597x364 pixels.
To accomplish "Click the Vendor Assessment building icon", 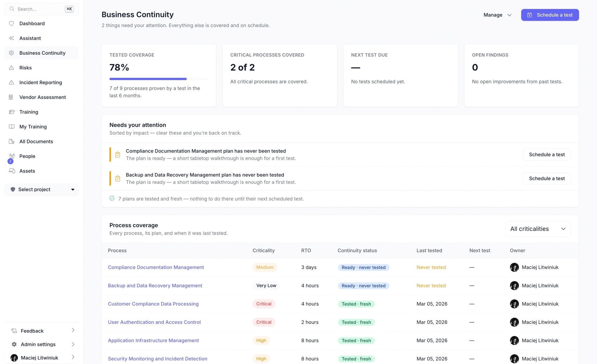I will coord(11,97).
